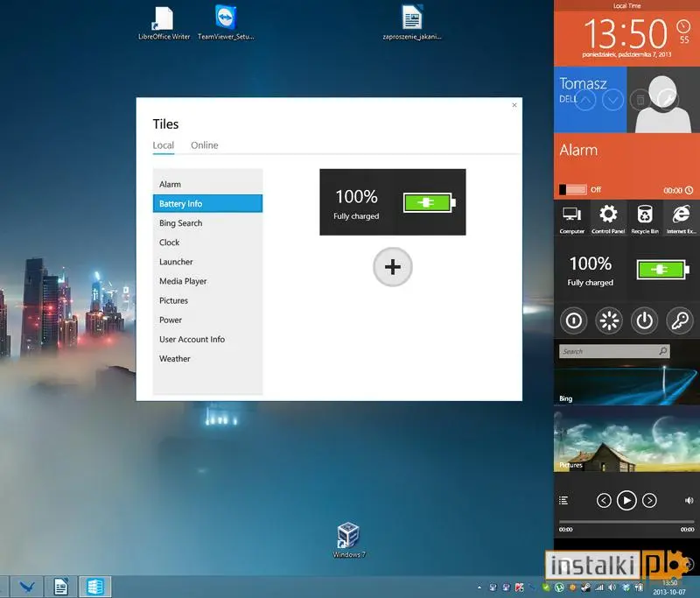Click the lock key icon in the power tile
The width and height of the screenshot is (700, 598).
pos(680,320)
